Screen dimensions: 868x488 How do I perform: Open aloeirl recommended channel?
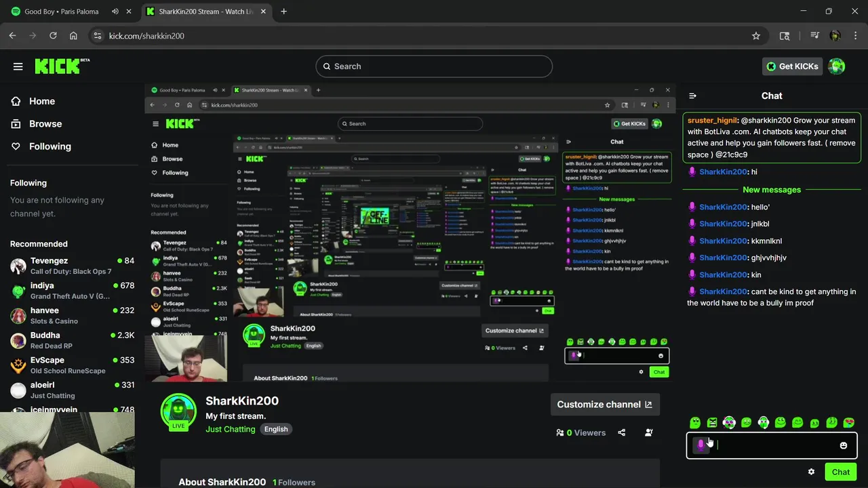pos(72,390)
